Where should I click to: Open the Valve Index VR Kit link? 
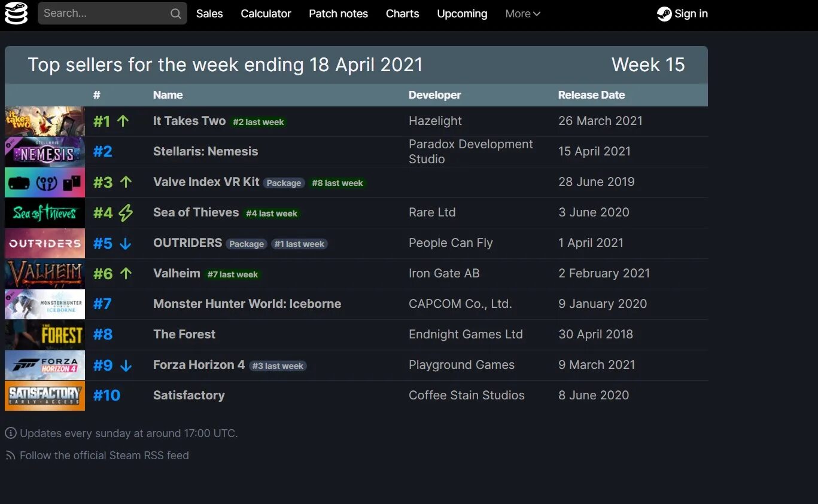[206, 182]
